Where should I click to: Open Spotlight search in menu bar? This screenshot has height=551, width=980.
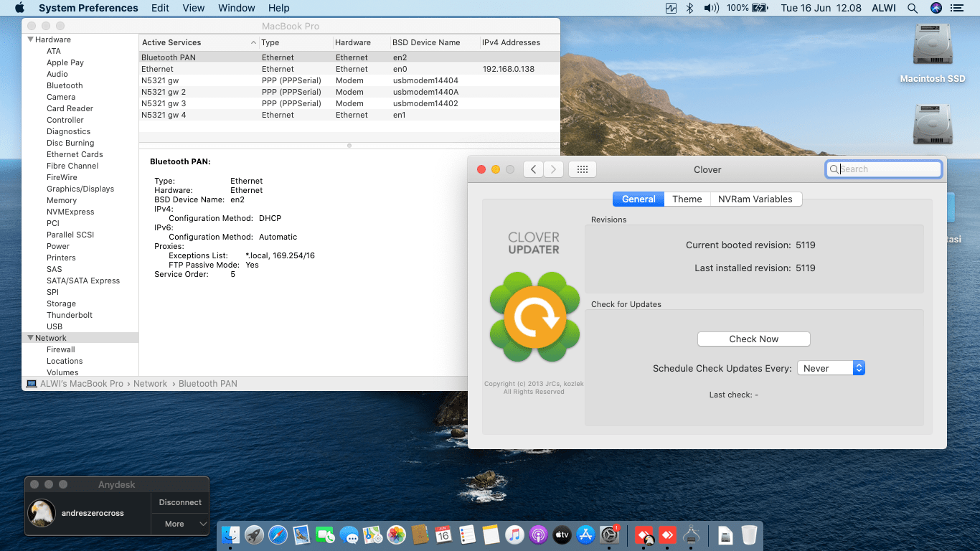point(913,8)
